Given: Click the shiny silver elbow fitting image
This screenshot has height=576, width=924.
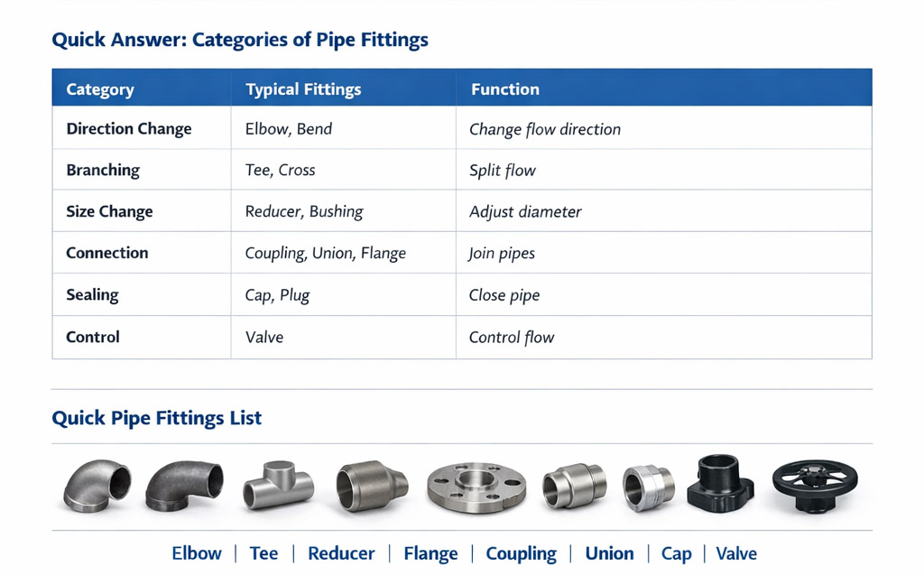Looking at the screenshot, I should 97,486.
